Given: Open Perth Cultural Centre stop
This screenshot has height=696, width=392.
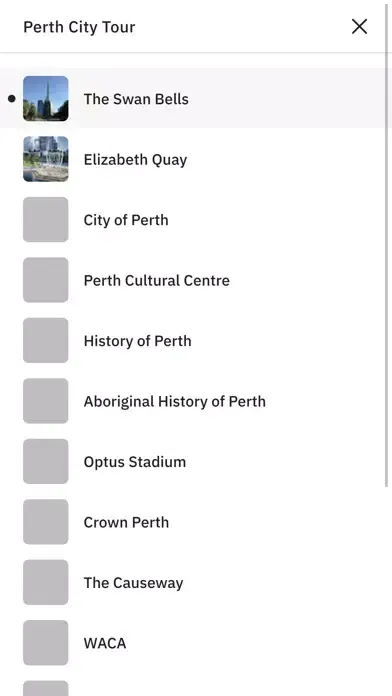Looking at the screenshot, I should 194,280.
